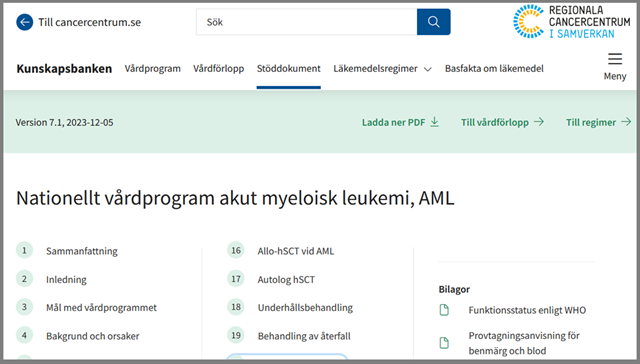Select chapter number 2 circle

pos(24,279)
